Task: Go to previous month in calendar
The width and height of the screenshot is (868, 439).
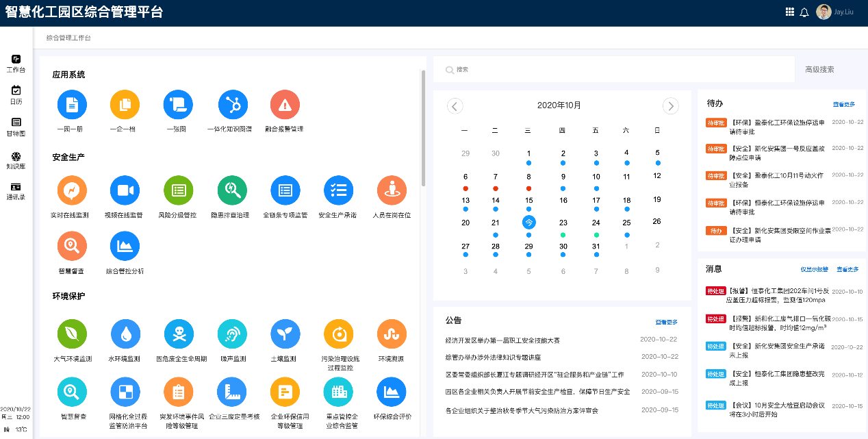Action: 455,106
